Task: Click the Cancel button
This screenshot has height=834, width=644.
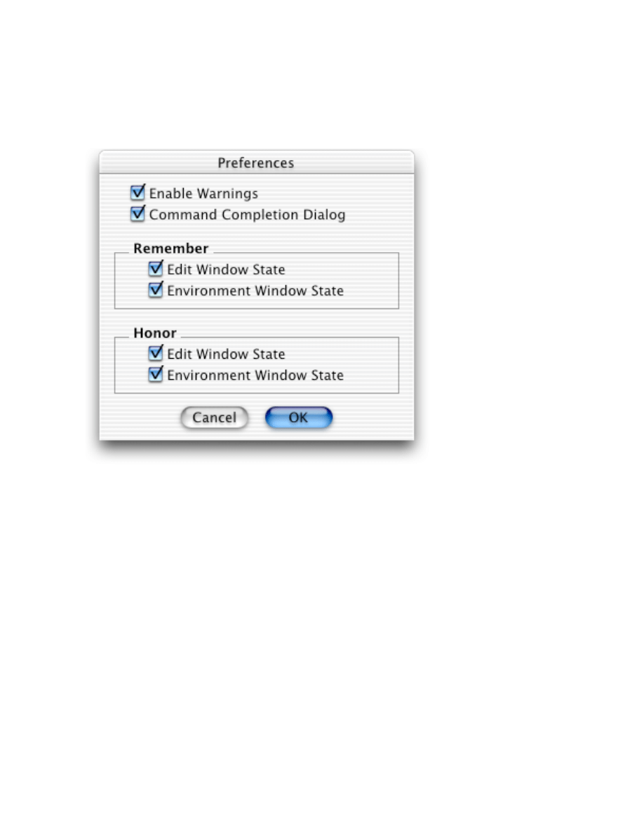Action: (214, 418)
